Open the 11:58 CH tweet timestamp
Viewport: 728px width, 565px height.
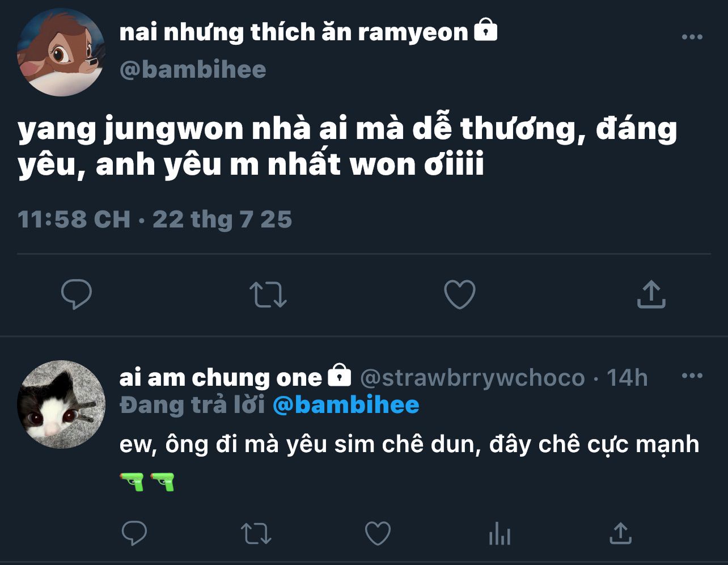pyautogui.click(x=74, y=220)
